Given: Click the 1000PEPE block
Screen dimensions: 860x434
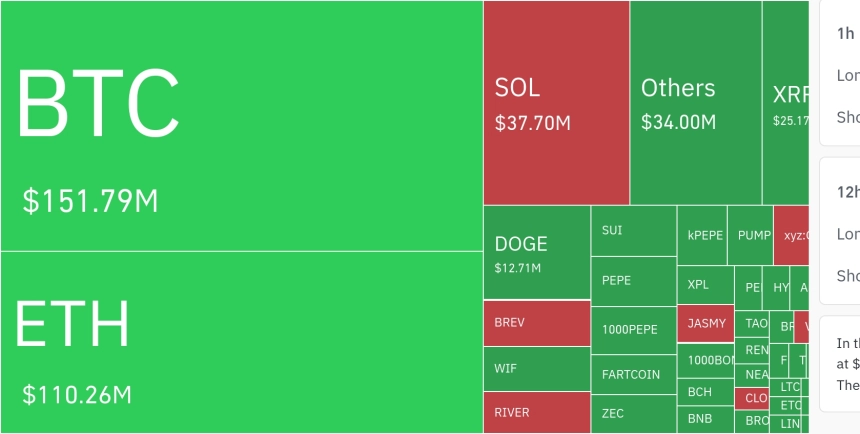Looking at the screenshot, I should click(633, 331).
